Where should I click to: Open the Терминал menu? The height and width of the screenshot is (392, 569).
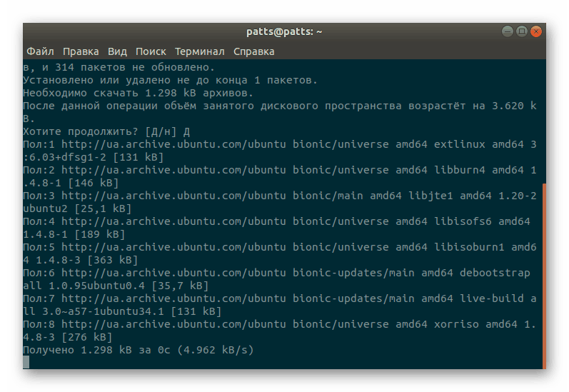coord(199,51)
